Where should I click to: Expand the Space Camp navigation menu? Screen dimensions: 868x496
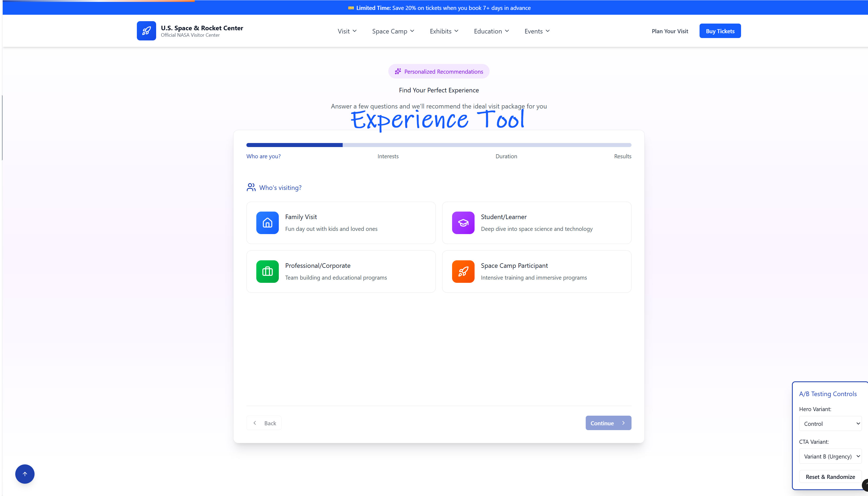393,31
